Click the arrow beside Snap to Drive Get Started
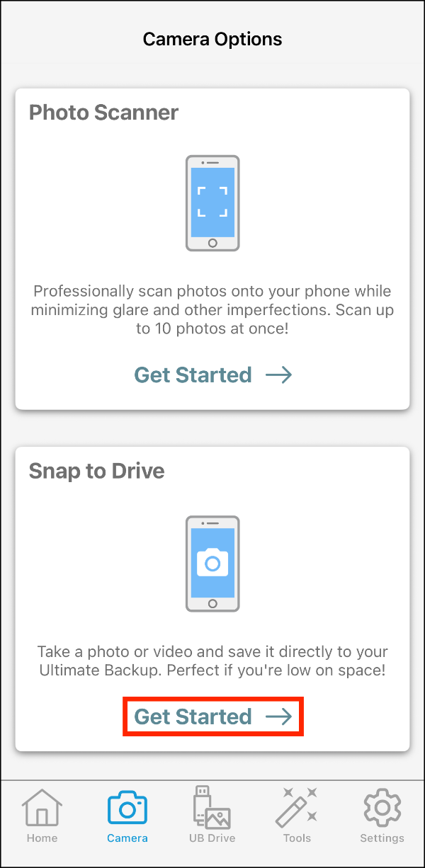The width and height of the screenshot is (425, 868). pyautogui.click(x=279, y=717)
